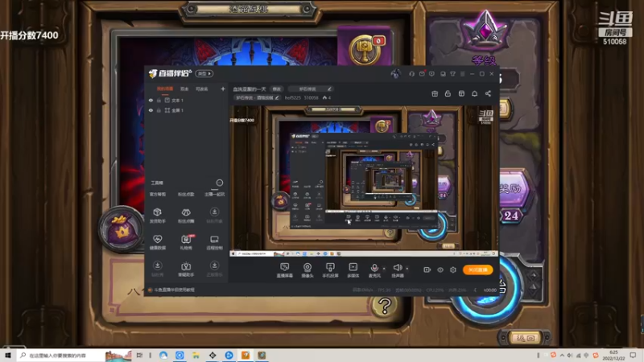644x362 pixels.
Task: Toggle preview visibility eye icon
Action: coord(440,269)
